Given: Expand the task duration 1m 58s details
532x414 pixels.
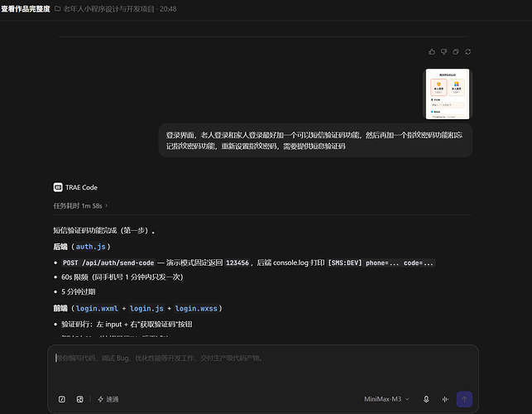Looking at the screenshot, I should click(x=80, y=206).
